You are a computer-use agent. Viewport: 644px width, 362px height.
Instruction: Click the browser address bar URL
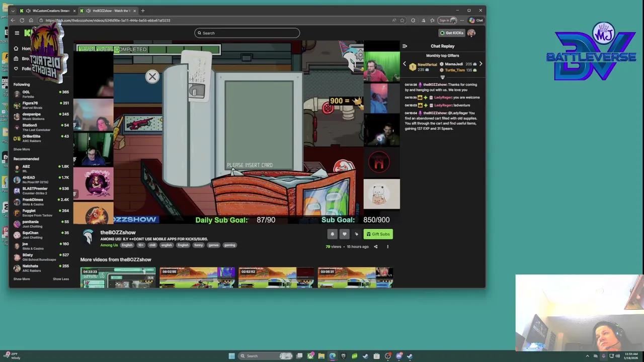108,21
